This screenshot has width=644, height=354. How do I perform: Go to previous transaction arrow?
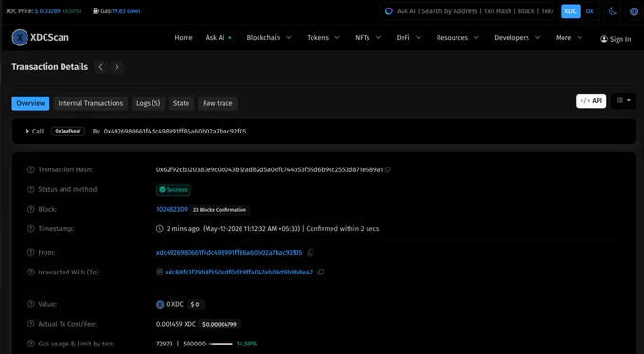point(100,67)
